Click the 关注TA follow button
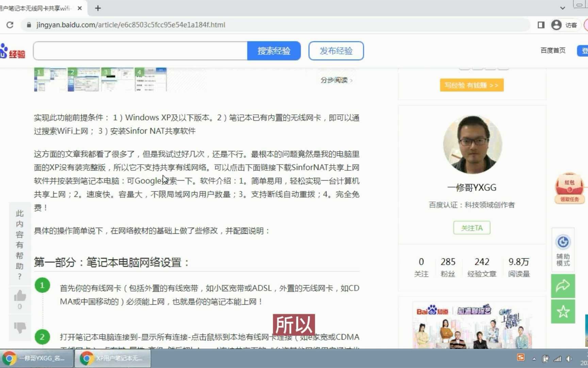The width and height of the screenshot is (588, 368). 472,228
